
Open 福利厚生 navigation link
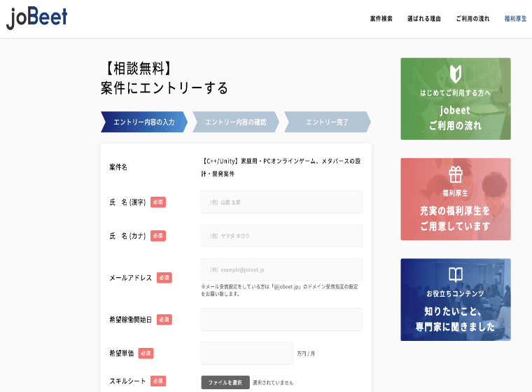tap(515, 19)
